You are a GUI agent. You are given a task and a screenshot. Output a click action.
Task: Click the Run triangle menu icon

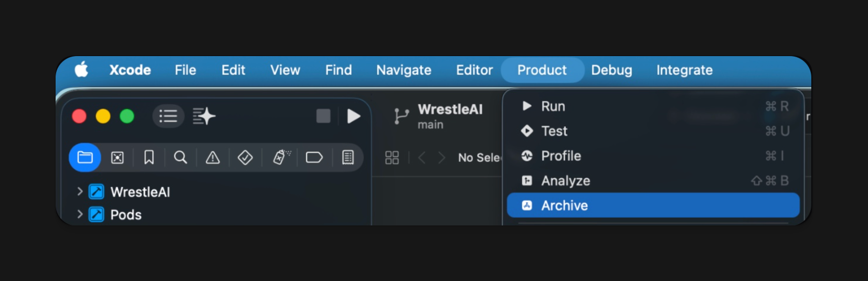(527, 106)
